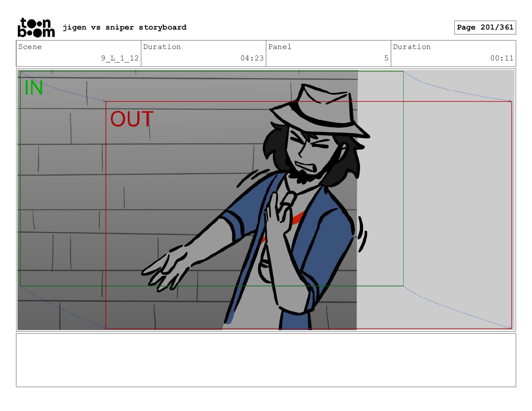532x411 pixels.
Task: Select the storyboard title 'jigen vs sniper storyboard'
Action: 125,27
